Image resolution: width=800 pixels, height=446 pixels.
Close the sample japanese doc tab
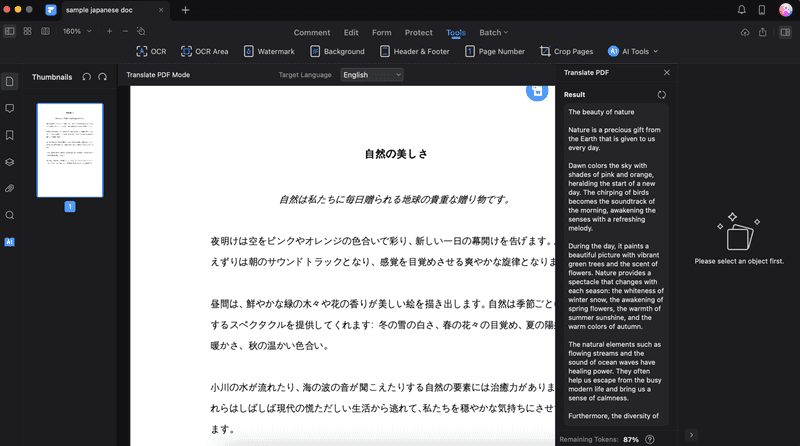click(x=161, y=10)
